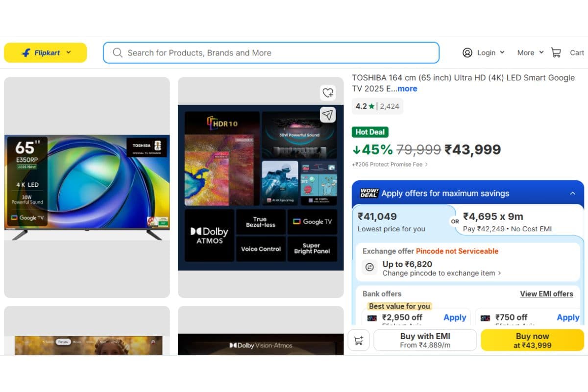
Task: Expand the Login dropdown menu
Action: coord(502,52)
